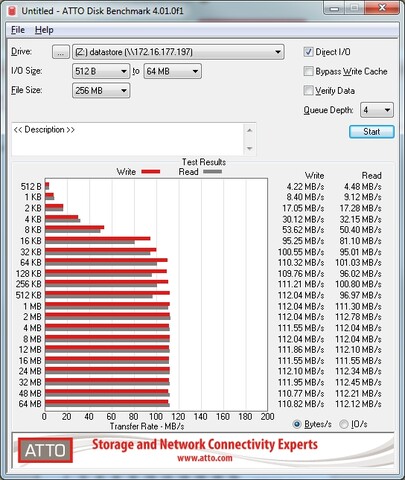
Task: Open the 512 B I/O size dropdown
Action: coord(101,71)
